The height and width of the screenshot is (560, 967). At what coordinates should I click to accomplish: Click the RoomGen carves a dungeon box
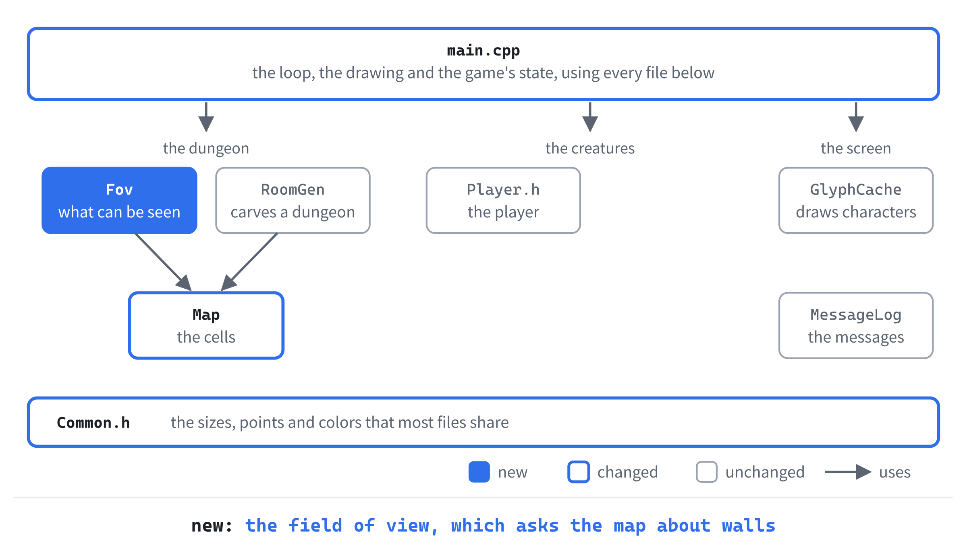coord(293,200)
